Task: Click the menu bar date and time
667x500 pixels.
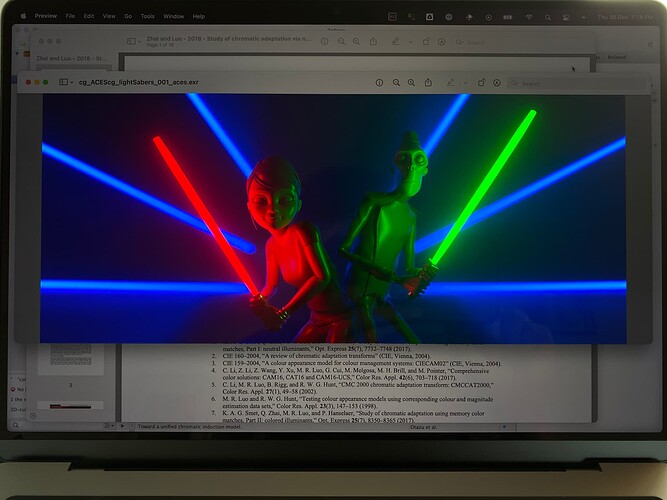Action: [625, 17]
